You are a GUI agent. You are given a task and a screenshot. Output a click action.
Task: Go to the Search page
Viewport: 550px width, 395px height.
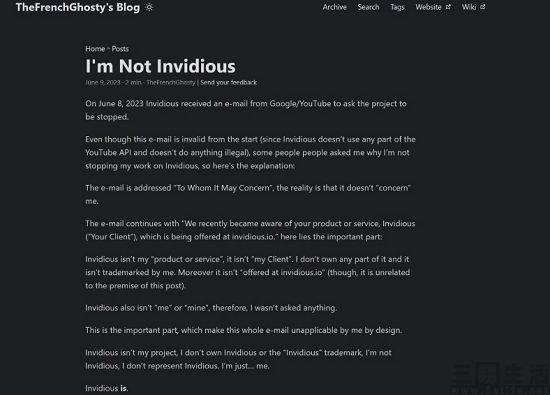click(368, 7)
